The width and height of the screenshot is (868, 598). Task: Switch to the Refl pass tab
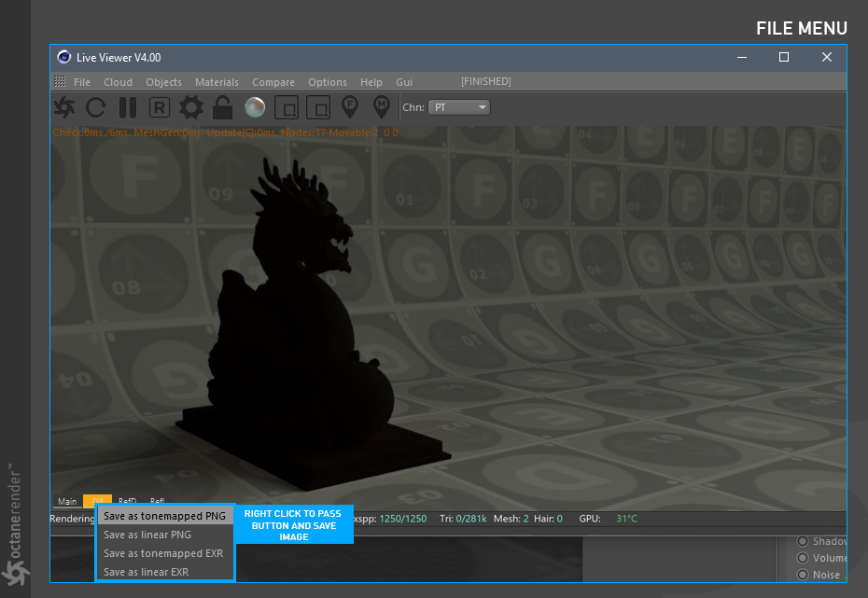157,500
